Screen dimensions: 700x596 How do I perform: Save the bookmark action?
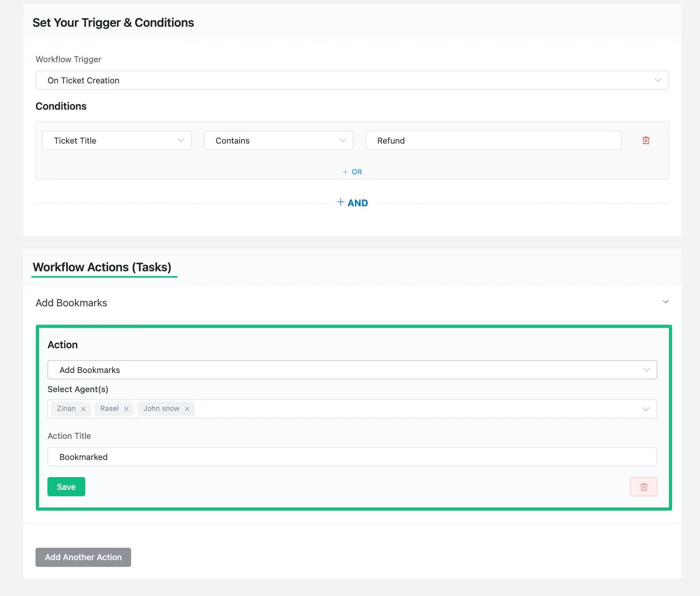click(66, 487)
